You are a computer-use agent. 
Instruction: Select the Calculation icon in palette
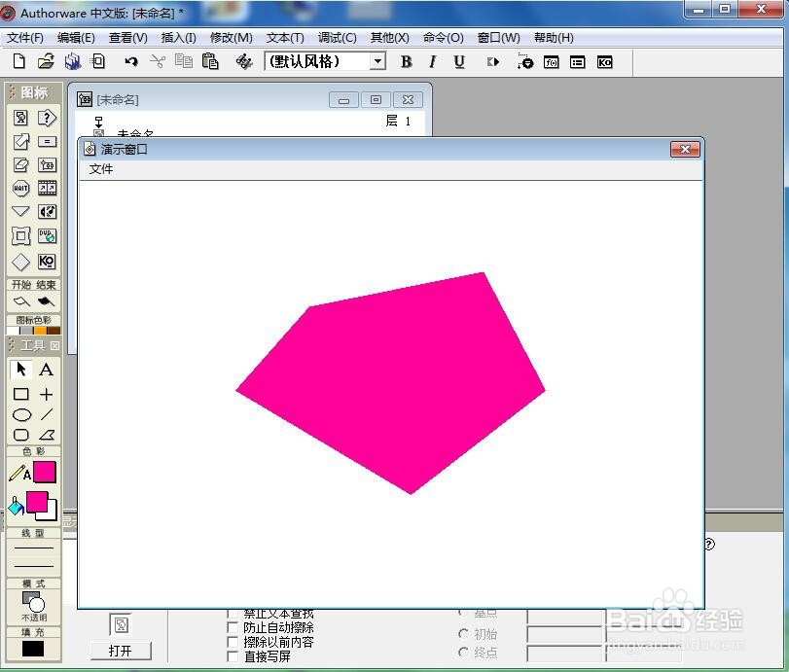tap(47, 141)
